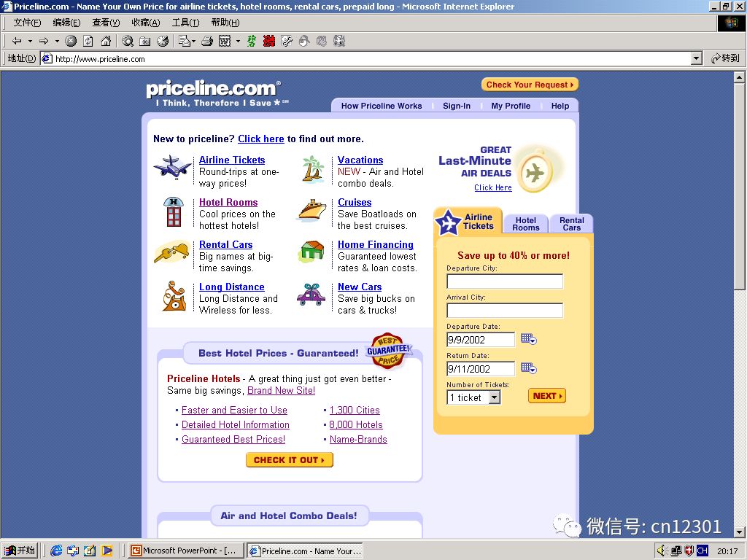Click the green Chinese character toolbar icon

(251, 42)
